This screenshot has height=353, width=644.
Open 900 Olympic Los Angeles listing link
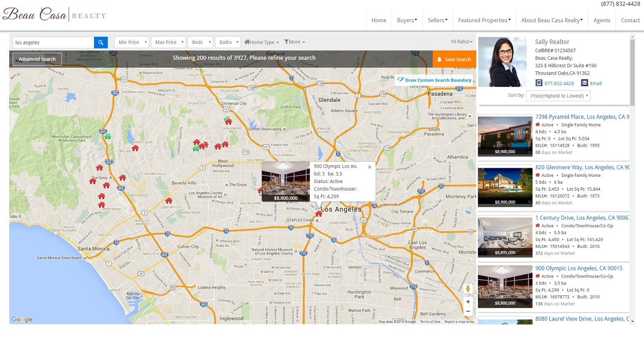[579, 268]
